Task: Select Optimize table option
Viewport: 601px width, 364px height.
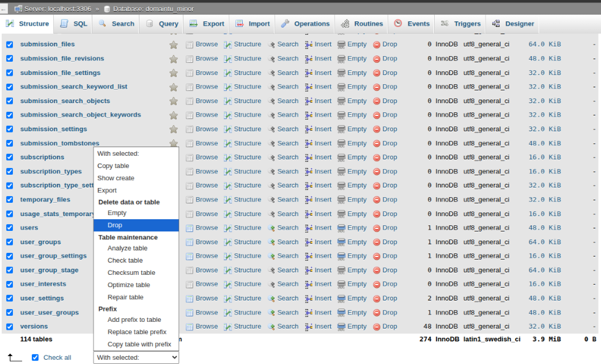Action: 136,285
